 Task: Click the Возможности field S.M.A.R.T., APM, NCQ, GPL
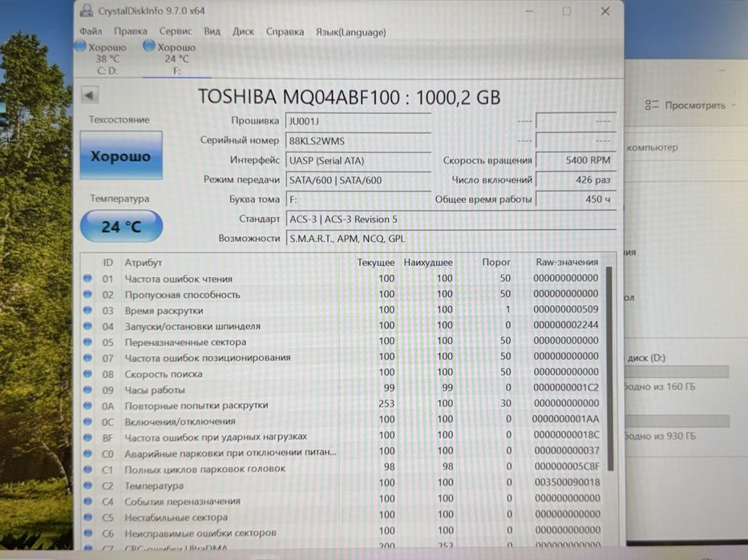tap(451, 238)
